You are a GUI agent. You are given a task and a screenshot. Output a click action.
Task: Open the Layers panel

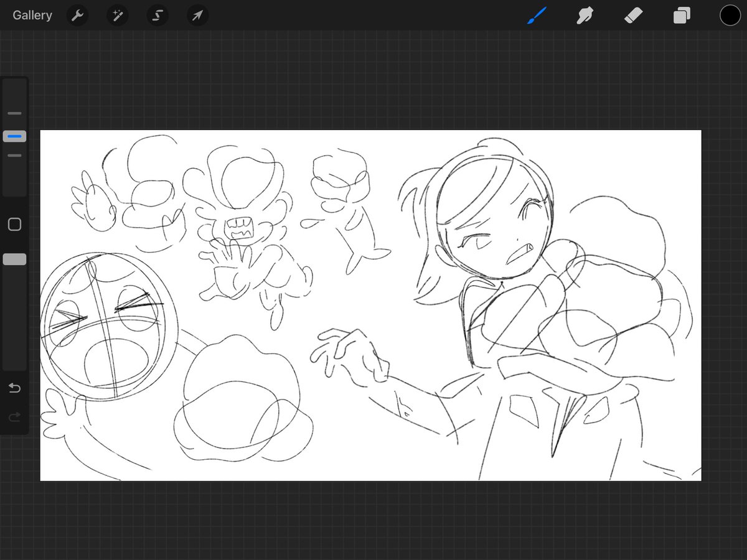tap(682, 16)
